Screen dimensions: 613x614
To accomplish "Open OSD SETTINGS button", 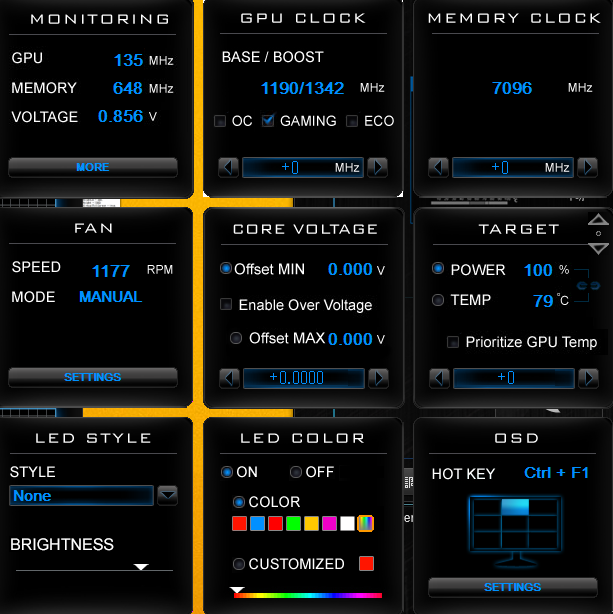I will (x=513, y=587).
